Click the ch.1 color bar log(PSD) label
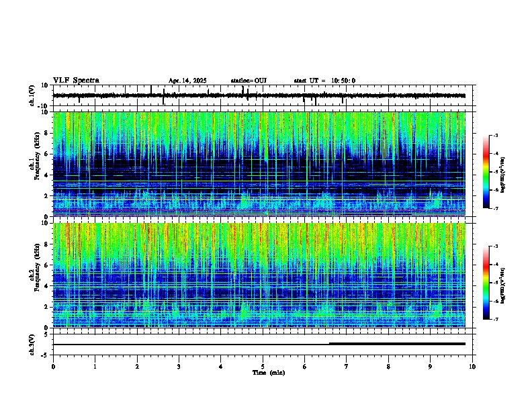 click(x=504, y=175)
